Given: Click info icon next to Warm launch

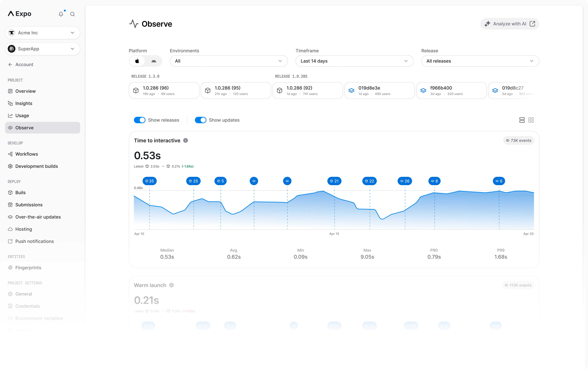Looking at the screenshot, I should pyautogui.click(x=171, y=285).
